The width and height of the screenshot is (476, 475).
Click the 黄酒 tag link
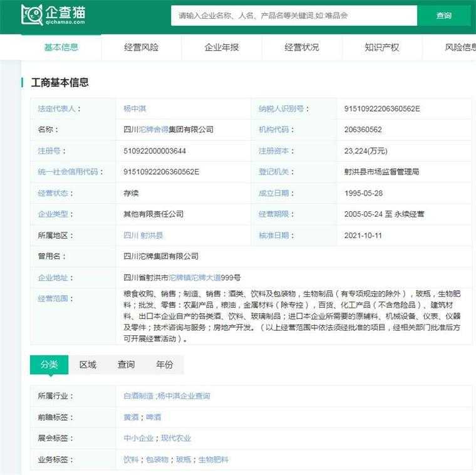click(x=131, y=417)
